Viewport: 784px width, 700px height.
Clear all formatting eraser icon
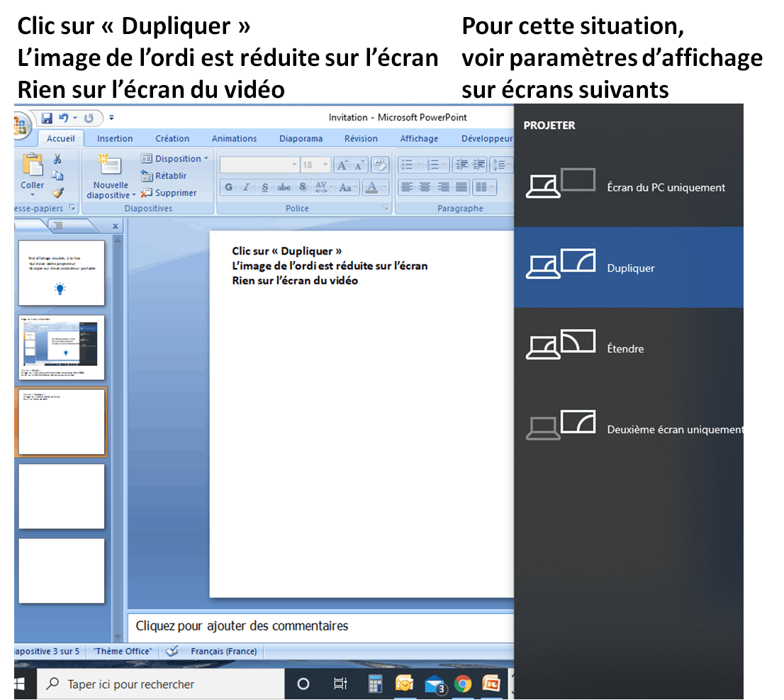380,165
